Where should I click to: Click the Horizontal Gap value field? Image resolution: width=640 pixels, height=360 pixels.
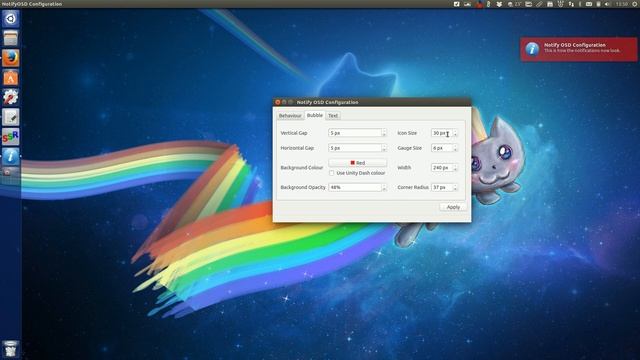tap(355, 148)
